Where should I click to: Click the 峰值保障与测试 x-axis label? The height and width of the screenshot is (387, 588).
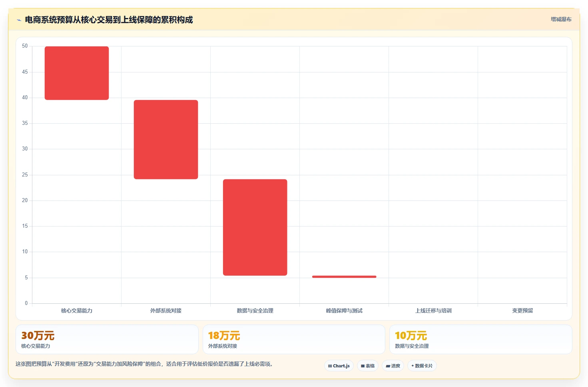coord(344,311)
